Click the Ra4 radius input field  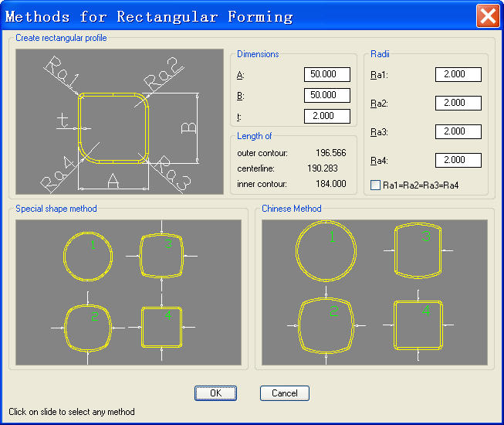pyautogui.click(x=458, y=160)
